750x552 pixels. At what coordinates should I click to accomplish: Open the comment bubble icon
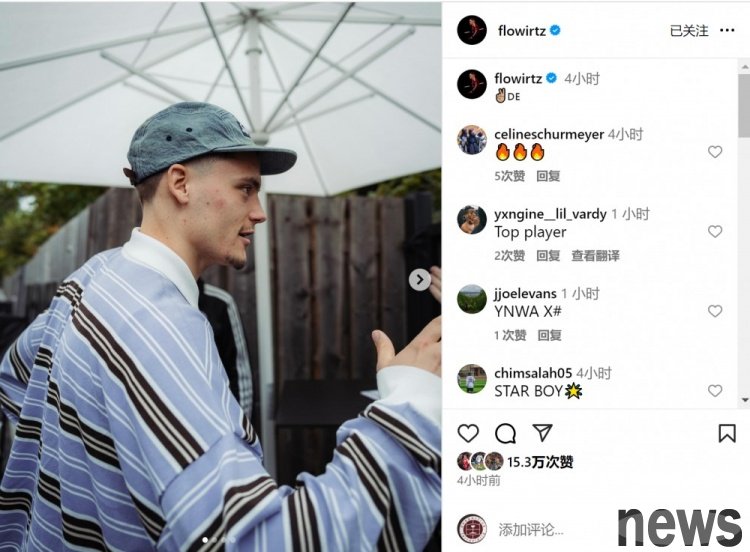coord(505,433)
